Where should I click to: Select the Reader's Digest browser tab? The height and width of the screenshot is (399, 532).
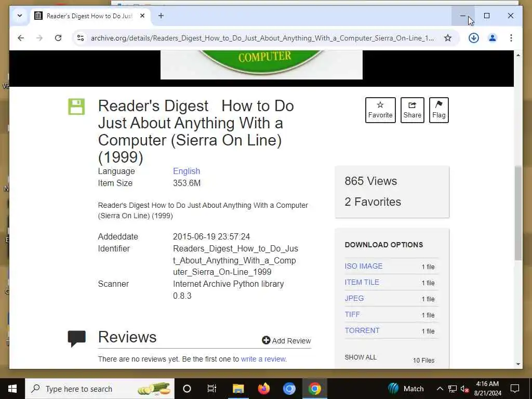[90, 16]
